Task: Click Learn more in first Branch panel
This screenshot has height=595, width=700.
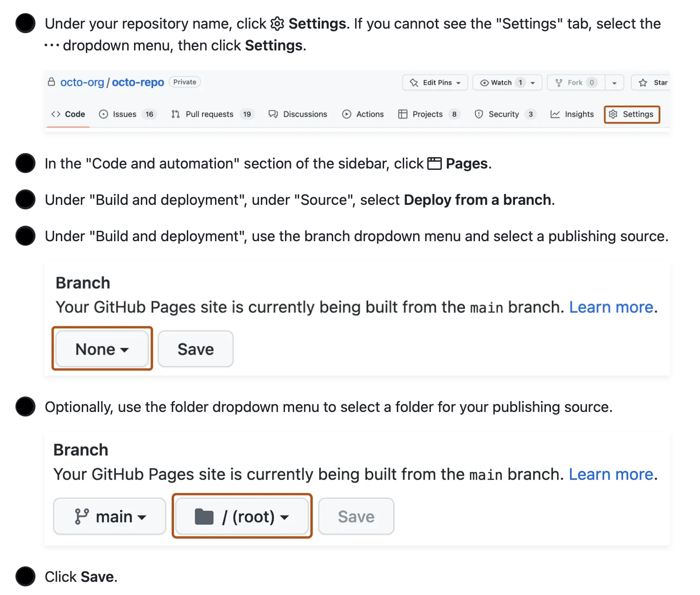Action: [x=611, y=307]
